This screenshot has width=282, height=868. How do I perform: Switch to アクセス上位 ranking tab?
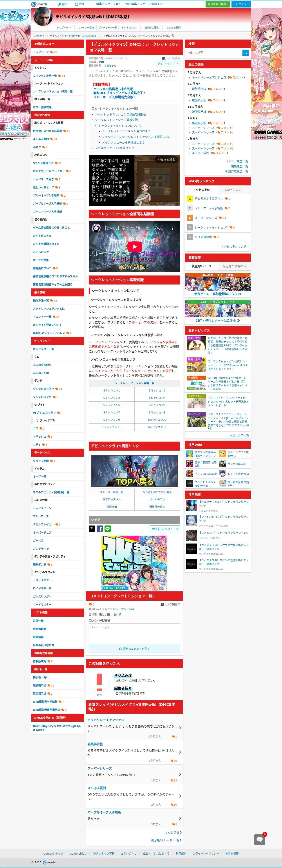[x=201, y=190]
